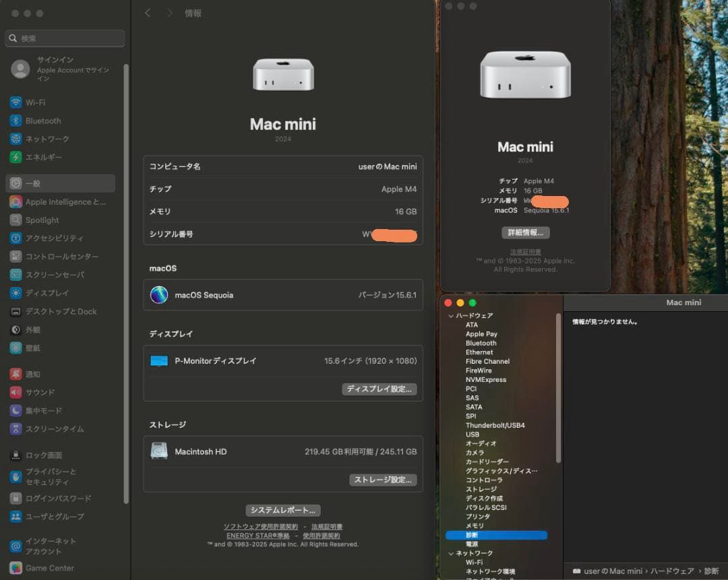The width and height of the screenshot is (728, 580).
Task: Select the デスクトップとDock icon
Action: point(16,311)
